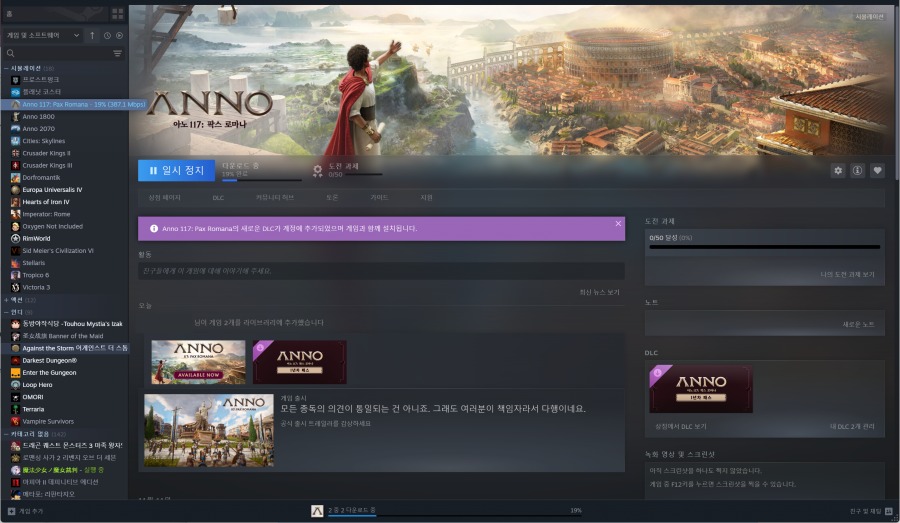This screenshot has width=900, height=523.
Task: Pause the download with 일시 정지 button
Action: [x=176, y=171]
